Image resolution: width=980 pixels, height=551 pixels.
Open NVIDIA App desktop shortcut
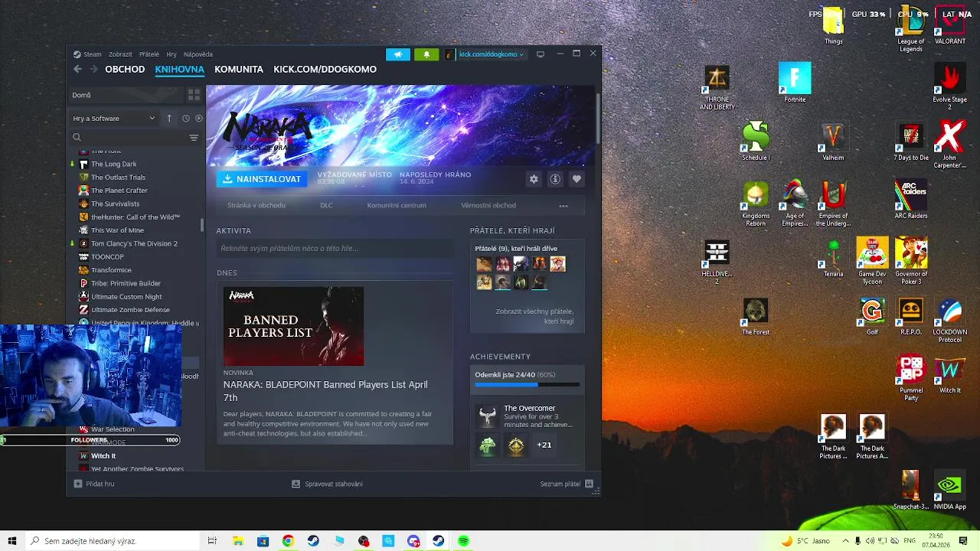tap(950, 491)
